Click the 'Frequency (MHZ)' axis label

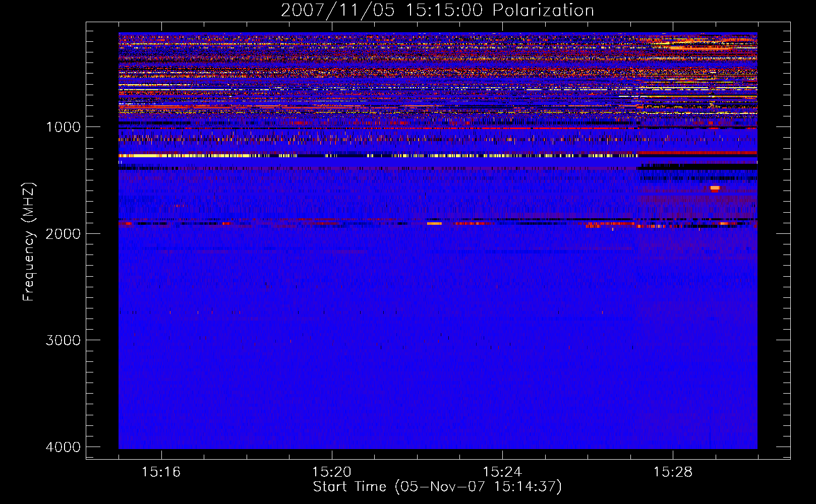pos(29,242)
